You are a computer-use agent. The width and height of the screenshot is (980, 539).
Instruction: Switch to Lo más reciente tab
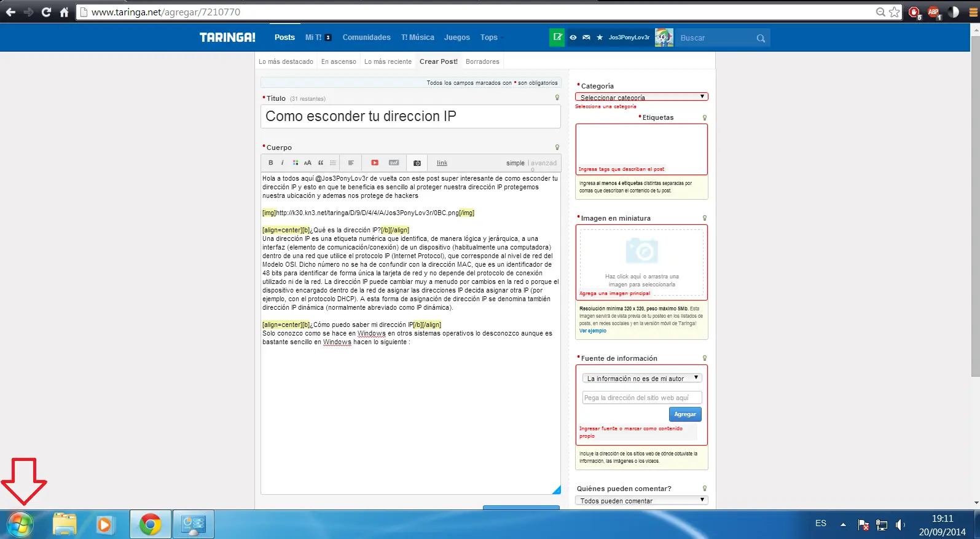(x=388, y=61)
